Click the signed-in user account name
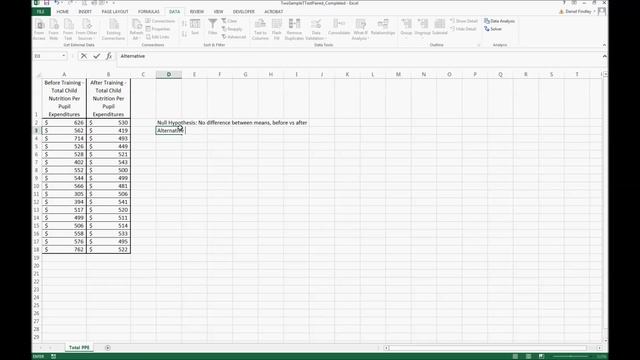The image size is (640, 360). pyautogui.click(x=578, y=11)
